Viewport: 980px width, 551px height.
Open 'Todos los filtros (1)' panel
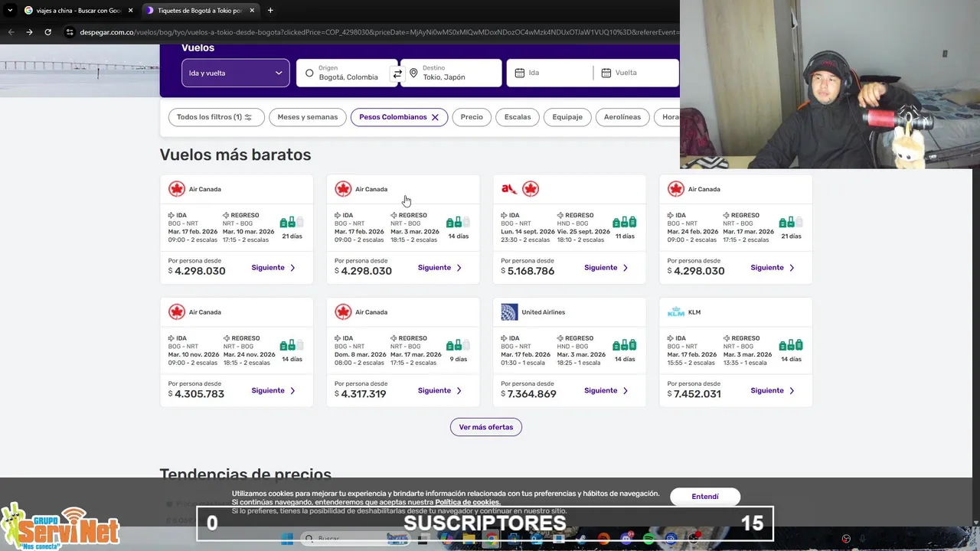pos(216,117)
